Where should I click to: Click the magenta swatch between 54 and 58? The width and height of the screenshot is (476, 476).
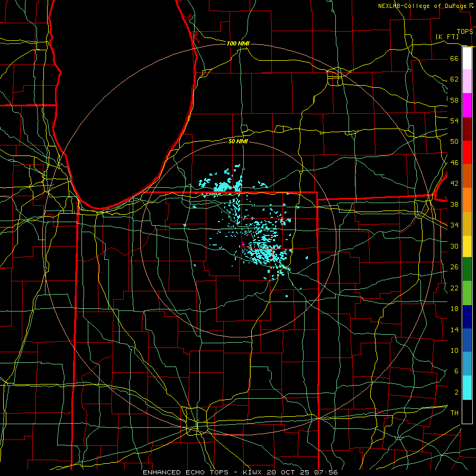coord(467,105)
